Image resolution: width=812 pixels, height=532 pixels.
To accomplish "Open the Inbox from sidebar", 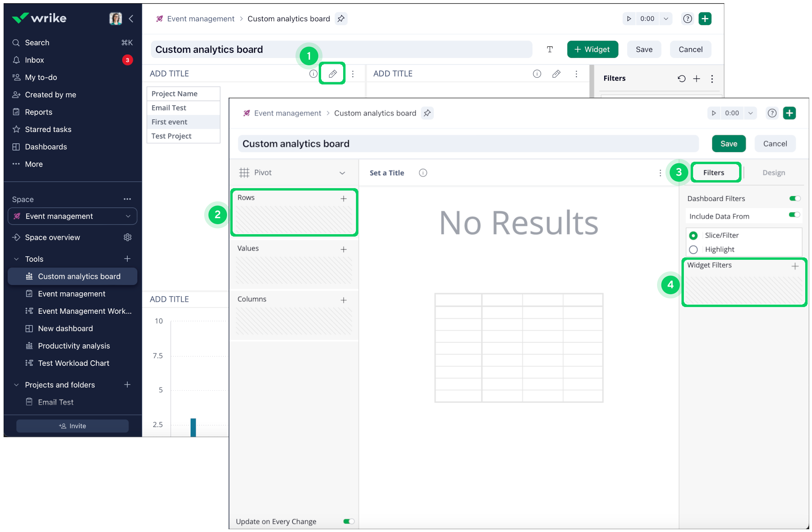I will click(34, 60).
